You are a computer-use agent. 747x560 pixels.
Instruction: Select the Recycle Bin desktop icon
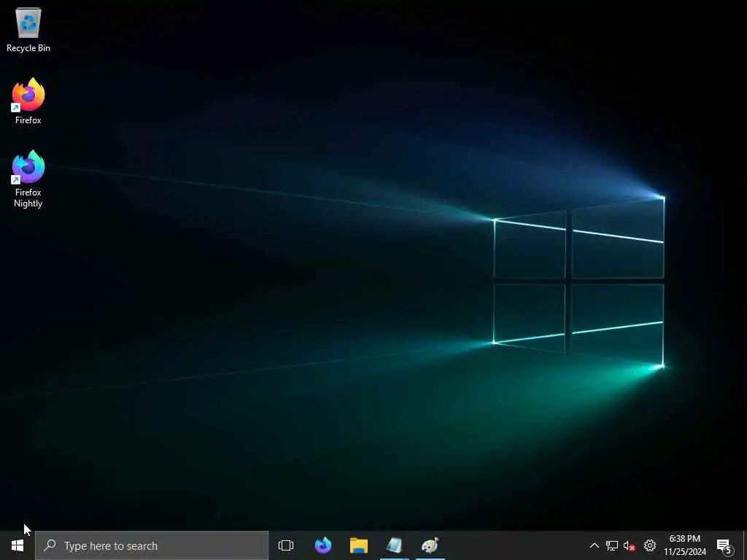28,29
